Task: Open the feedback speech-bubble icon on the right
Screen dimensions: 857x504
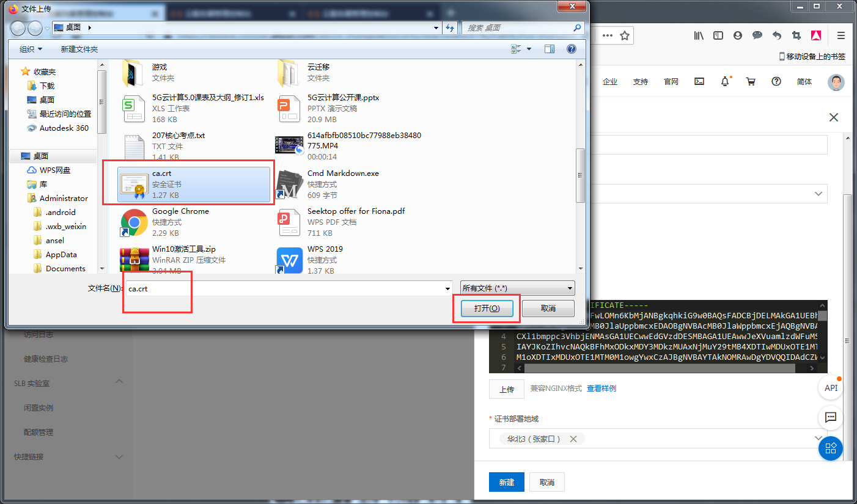Action: coord(830,418)
